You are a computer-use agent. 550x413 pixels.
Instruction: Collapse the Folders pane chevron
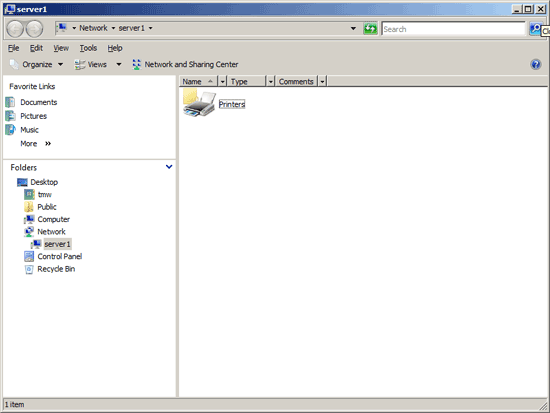169,167
